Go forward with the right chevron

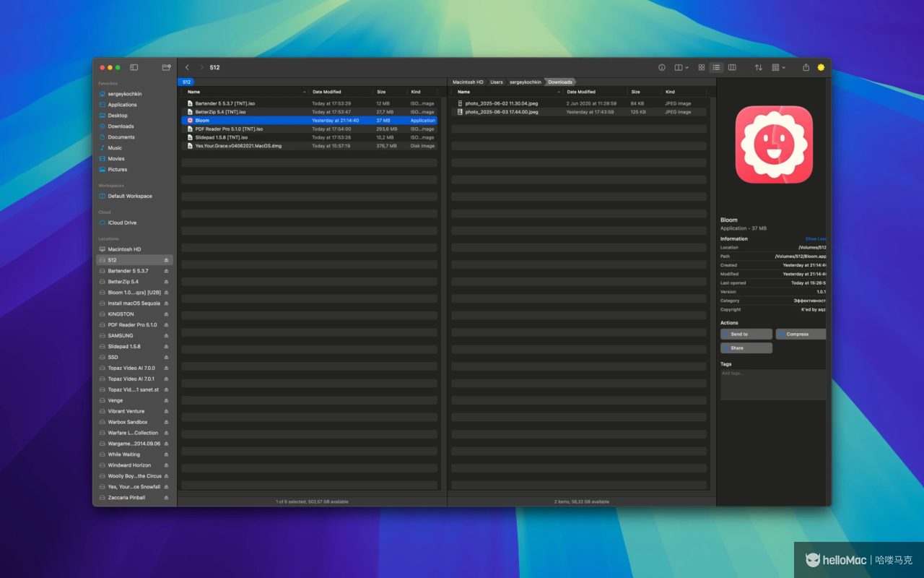[201, 67]
